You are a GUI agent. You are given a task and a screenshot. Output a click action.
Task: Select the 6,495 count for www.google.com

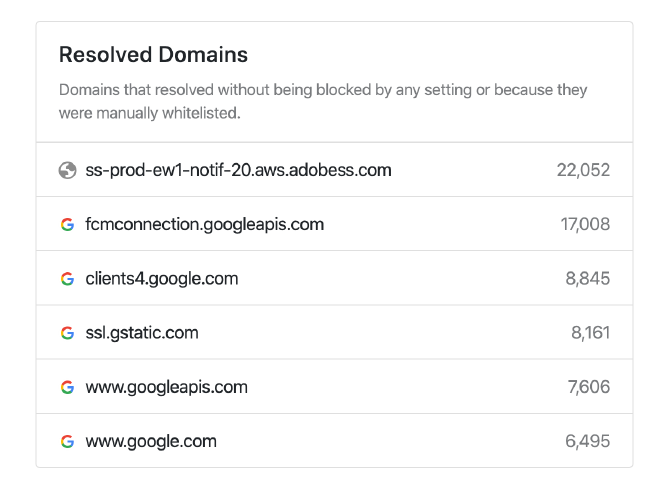pos(587,441)
